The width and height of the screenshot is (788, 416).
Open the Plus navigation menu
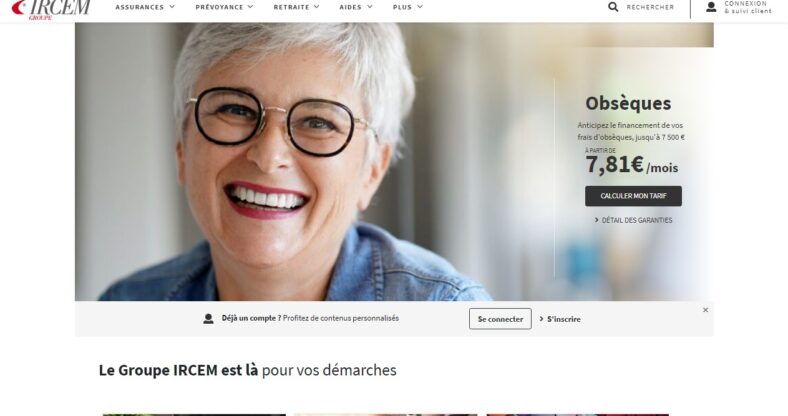408,7
